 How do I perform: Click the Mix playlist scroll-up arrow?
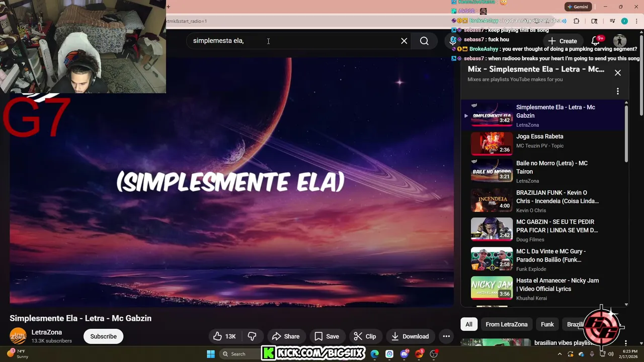click(626, 103)
